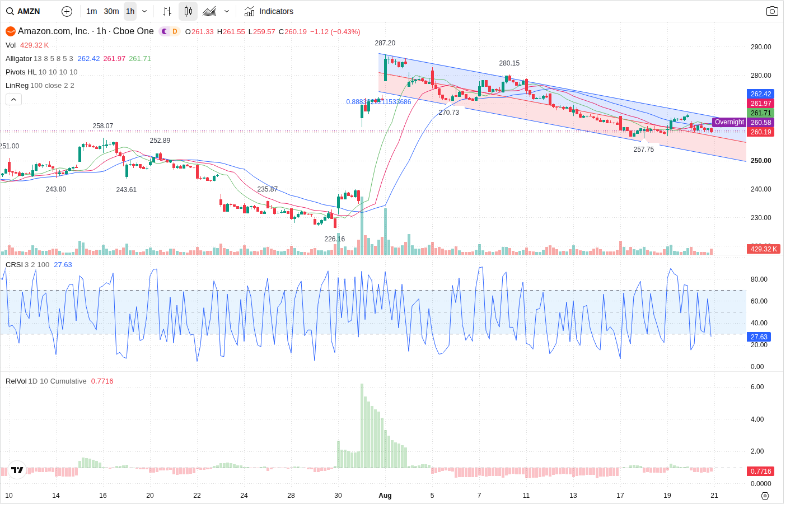Click the 290.00 price scale label
Screen dimensions: 795x532
tap(761, 47)
